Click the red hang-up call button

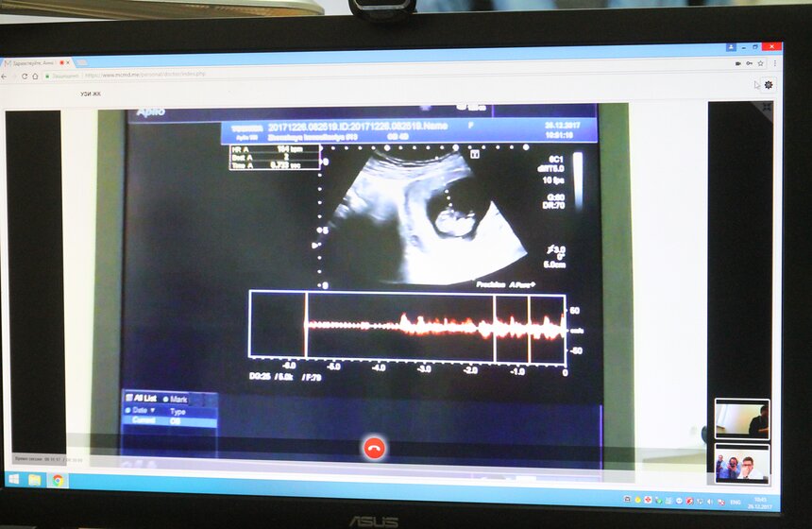[x=374, y=448]
